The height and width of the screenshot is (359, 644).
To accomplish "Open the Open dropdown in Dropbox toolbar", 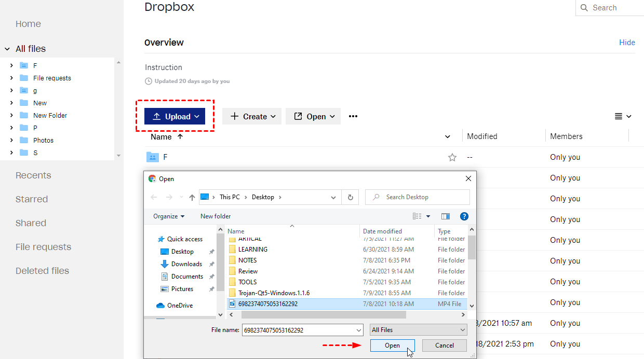I will pos(313,116).
